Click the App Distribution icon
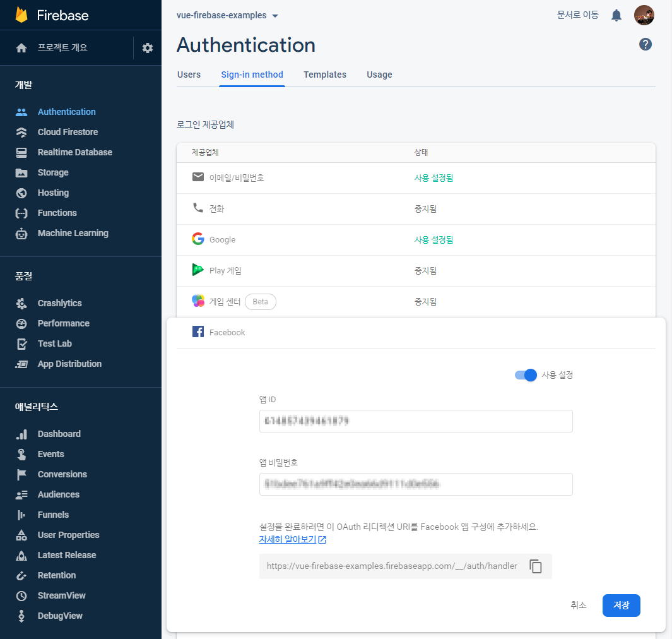 click(x=21, y=364)
